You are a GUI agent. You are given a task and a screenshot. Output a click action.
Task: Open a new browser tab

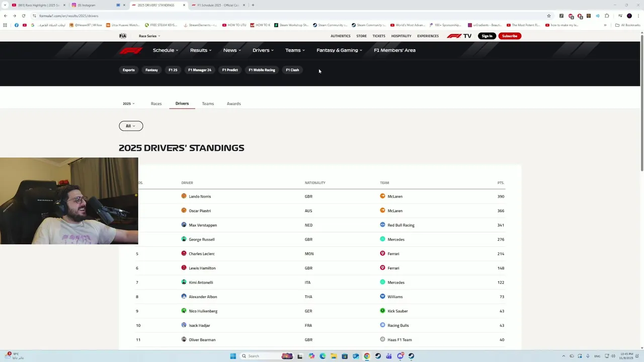coord(253,5)
